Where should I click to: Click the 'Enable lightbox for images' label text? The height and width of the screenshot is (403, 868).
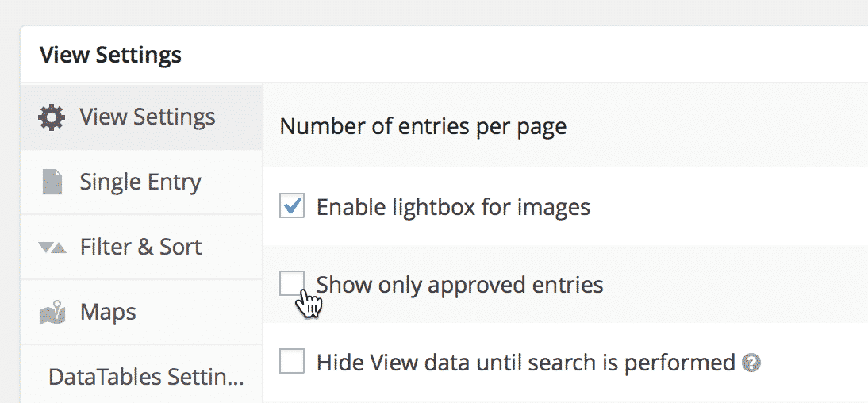453,207
